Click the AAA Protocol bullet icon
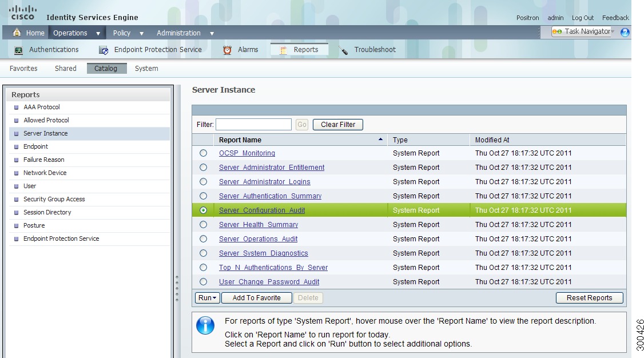 coord(17,107)
